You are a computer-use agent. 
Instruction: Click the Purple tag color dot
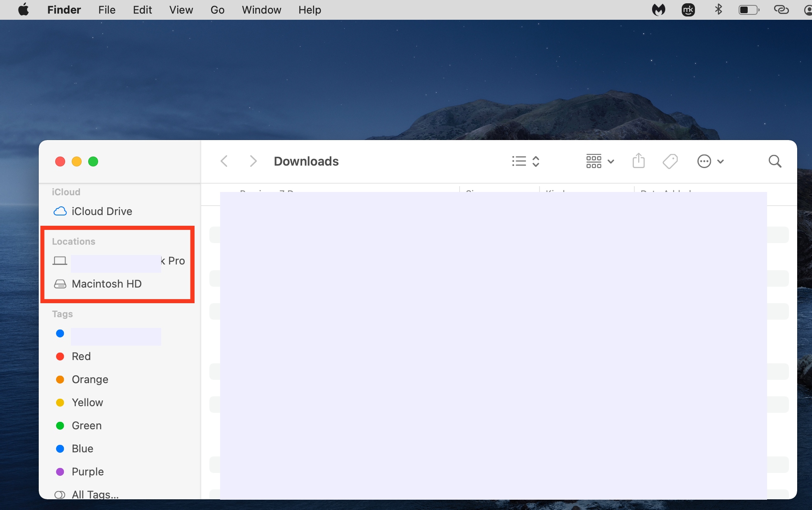pos(60,472)
